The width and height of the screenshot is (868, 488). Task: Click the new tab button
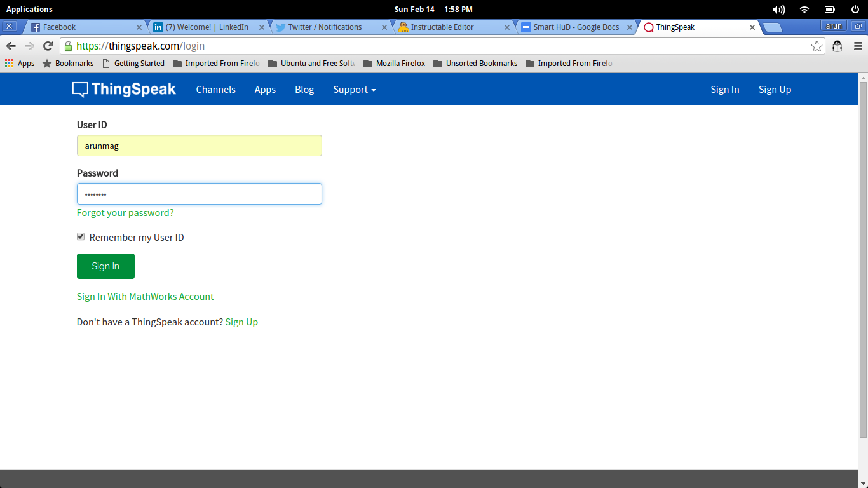pyautogui.click(x=771, y=27)
